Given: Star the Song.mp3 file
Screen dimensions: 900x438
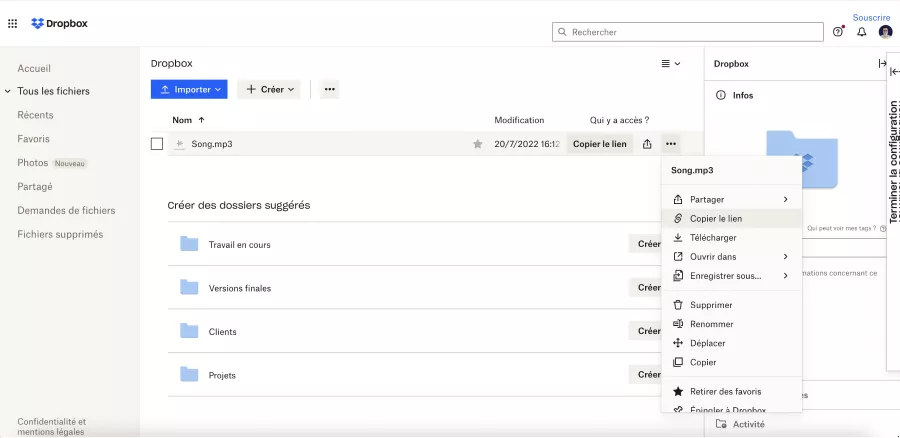Looking at the screenshot, I should tap(478, 144).
